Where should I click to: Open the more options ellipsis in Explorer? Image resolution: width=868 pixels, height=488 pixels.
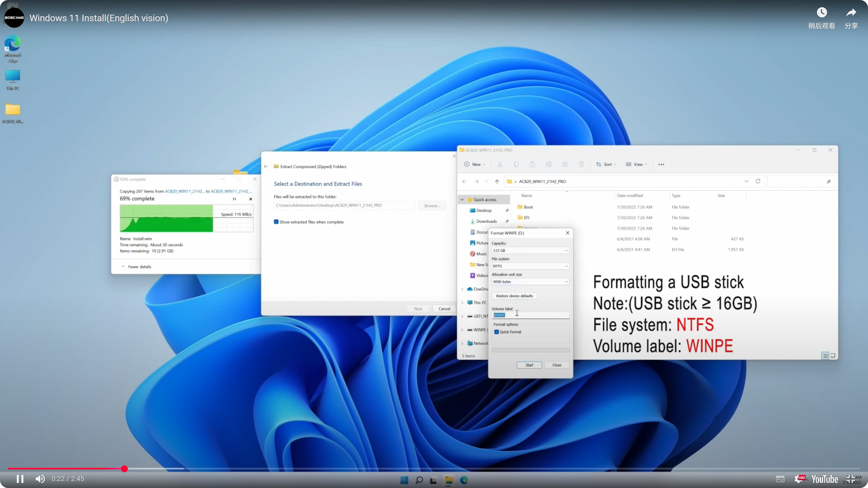click(x=661, y=164)
